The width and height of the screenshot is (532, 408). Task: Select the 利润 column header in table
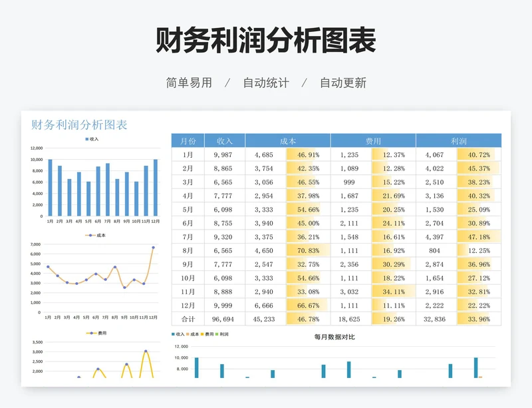pyautogui.click(x=459, y=140)
